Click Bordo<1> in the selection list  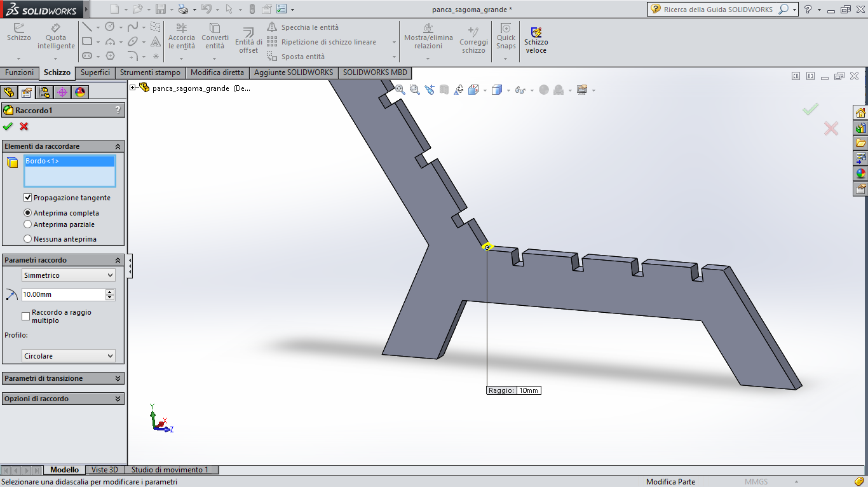tap(69, 161)
